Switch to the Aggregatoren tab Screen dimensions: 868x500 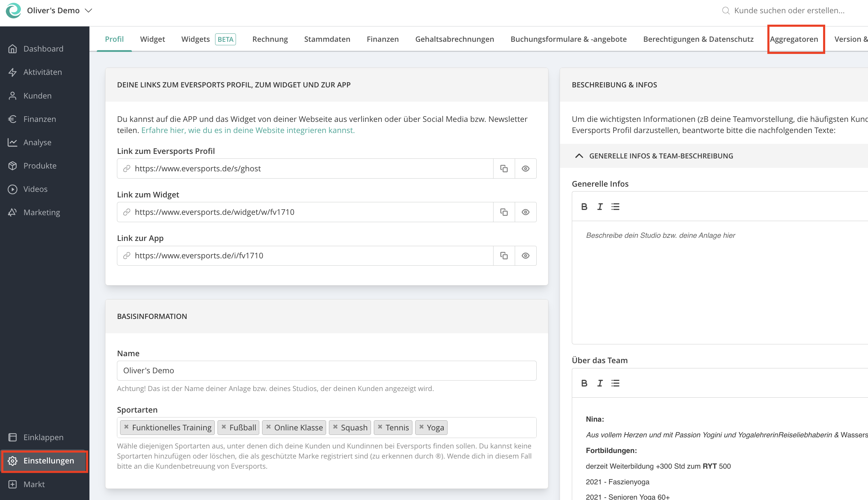point(794,39)
